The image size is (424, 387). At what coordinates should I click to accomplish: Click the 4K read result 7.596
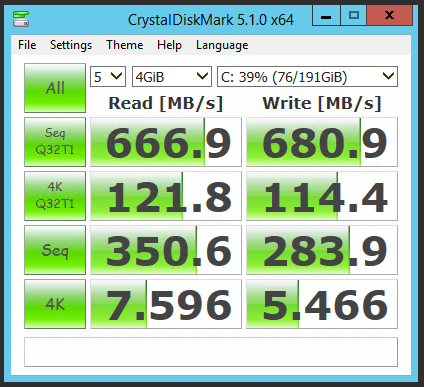pyautogui.click(x=166, y=304)
